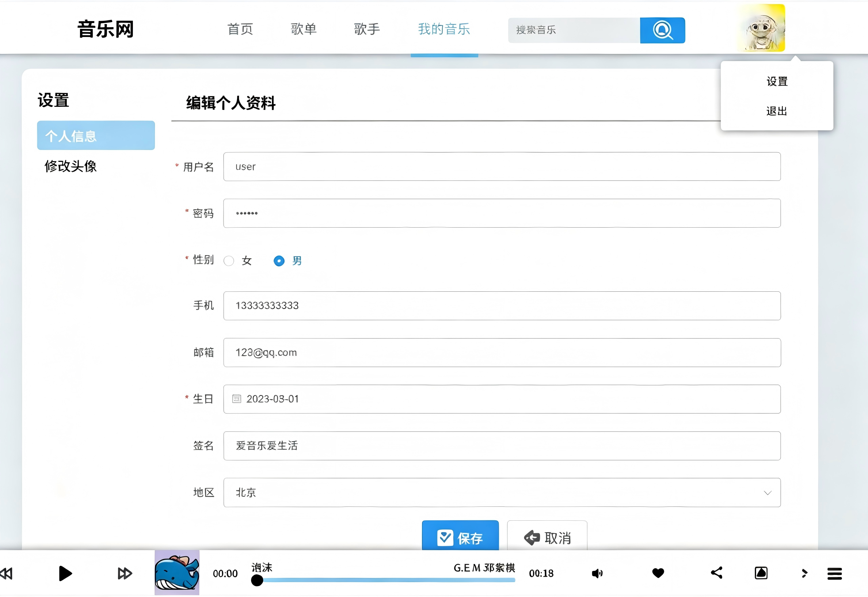
Task: Share the current song
Action: [x=716, y=573]
